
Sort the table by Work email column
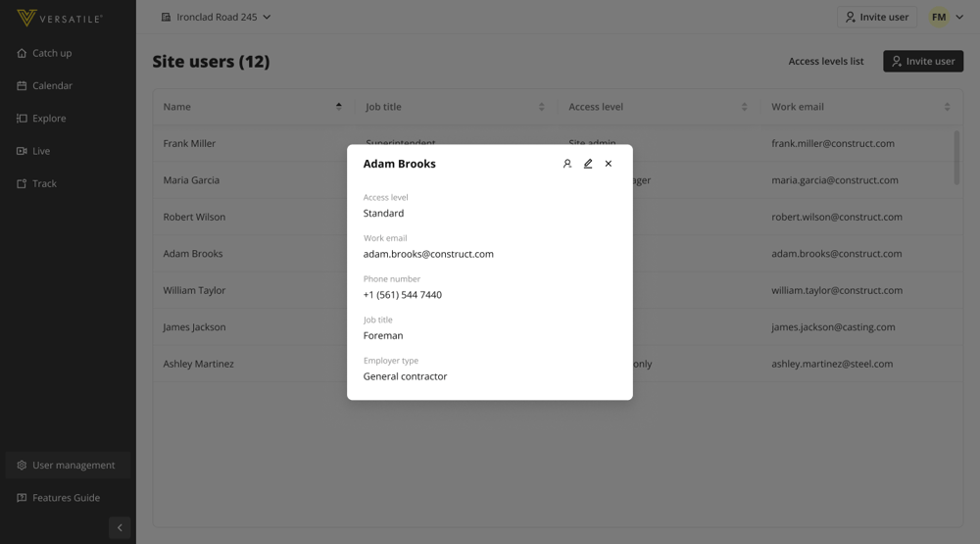point(947,107)
